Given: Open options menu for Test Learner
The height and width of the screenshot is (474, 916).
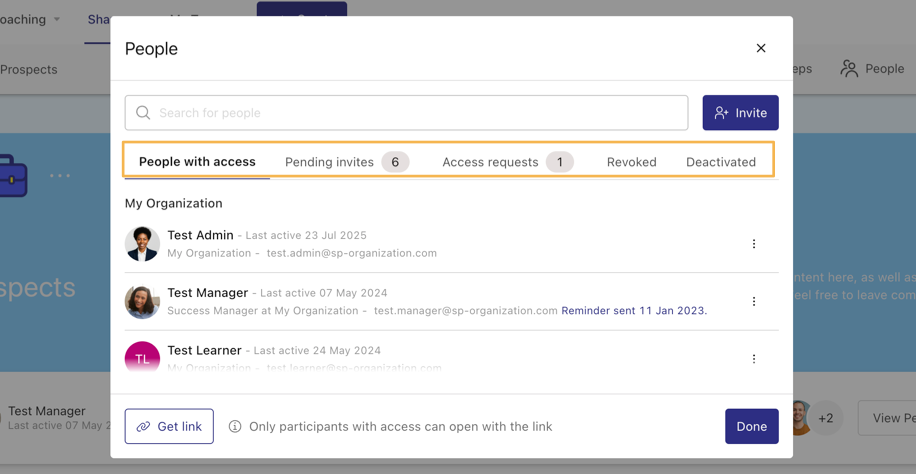Looking at the screenshot, I should tap(754, 358).
